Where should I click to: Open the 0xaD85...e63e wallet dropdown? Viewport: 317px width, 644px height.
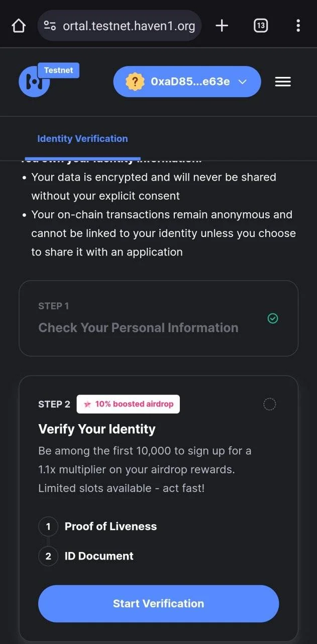187,82
